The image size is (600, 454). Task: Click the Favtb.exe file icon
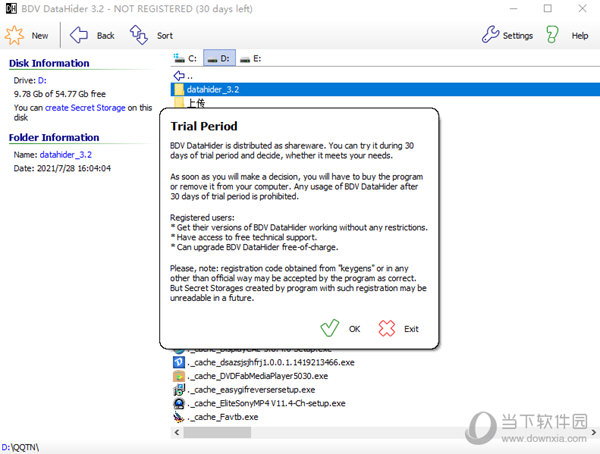[179, 417]
